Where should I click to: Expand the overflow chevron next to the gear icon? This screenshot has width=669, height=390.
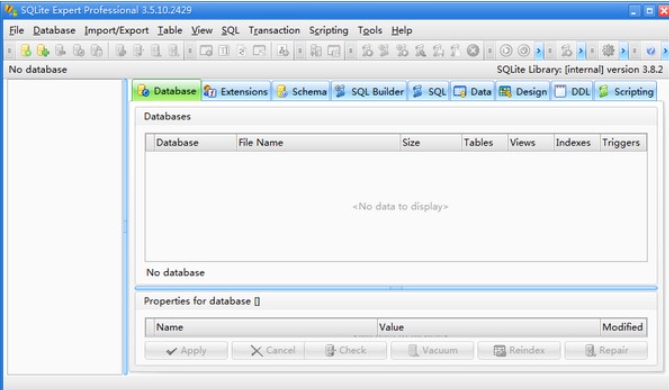click(623, 51)
